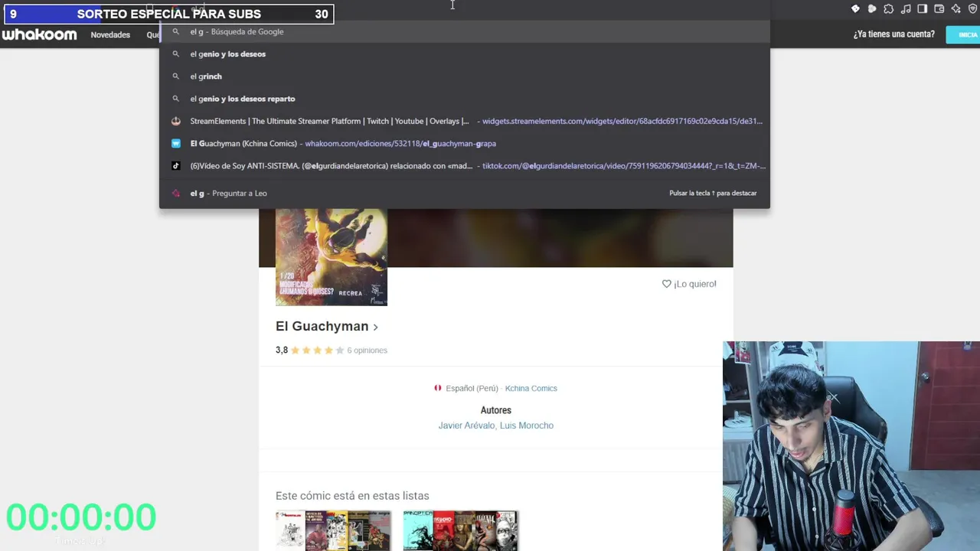Click the grey circular extension icon
980x551 pixels.
(872, 8)
